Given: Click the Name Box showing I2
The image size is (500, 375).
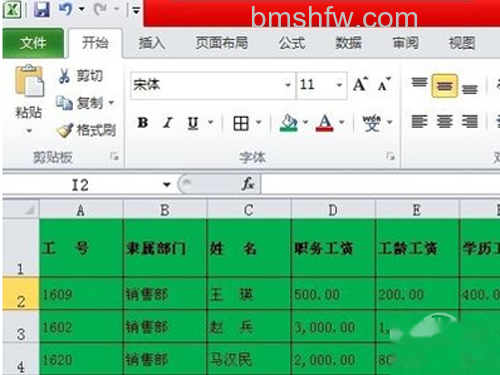Looking at the screenshot, I should pyautogui.click(x=81, y=185).
